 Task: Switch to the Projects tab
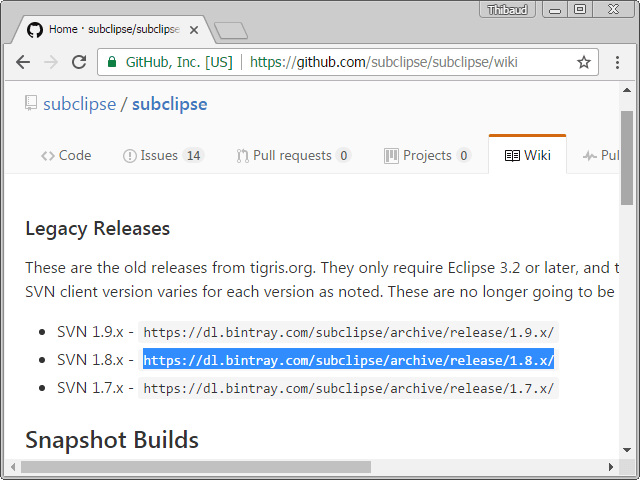(x=427, y=155)
